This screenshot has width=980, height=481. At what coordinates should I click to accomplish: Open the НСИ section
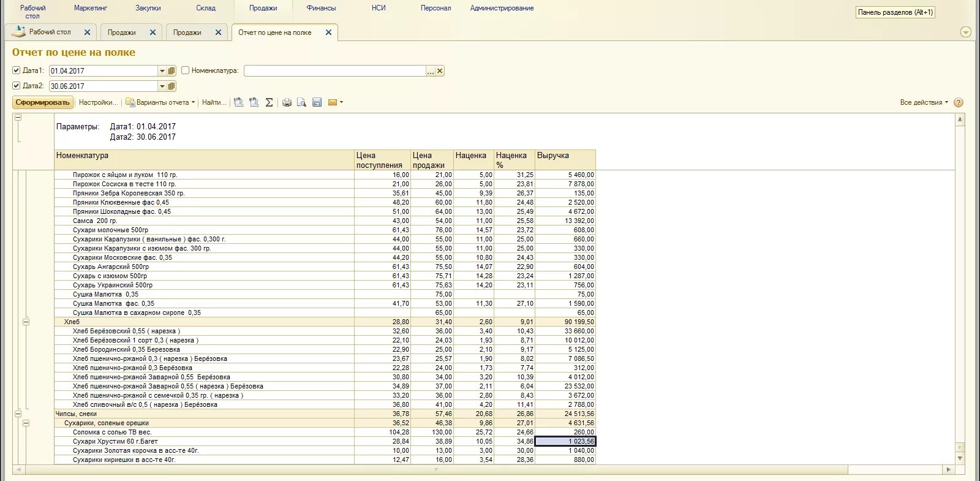click(379, 8)
